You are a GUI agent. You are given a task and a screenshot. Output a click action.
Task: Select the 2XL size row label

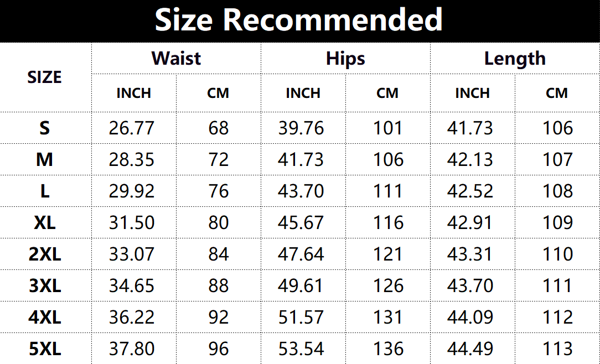click(x=45, y=254)
